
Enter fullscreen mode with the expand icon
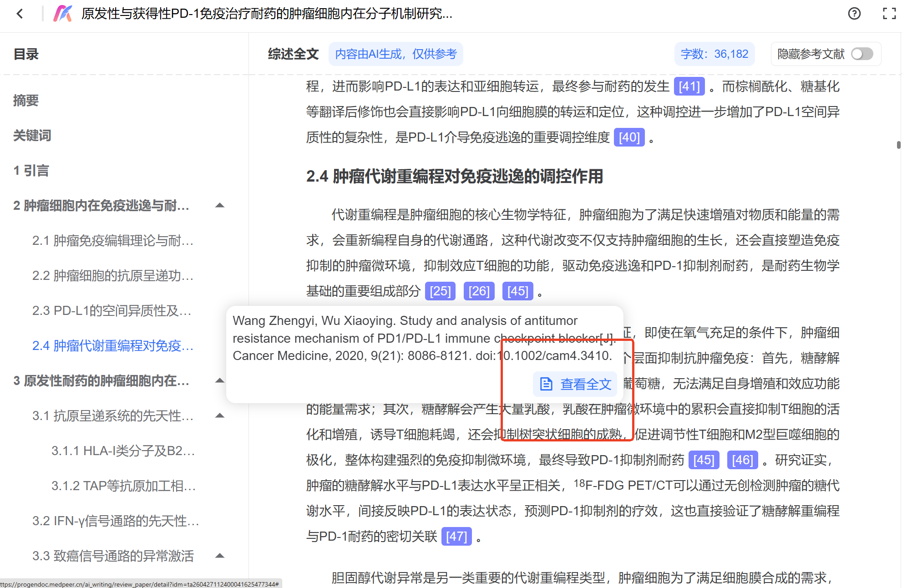889,14
